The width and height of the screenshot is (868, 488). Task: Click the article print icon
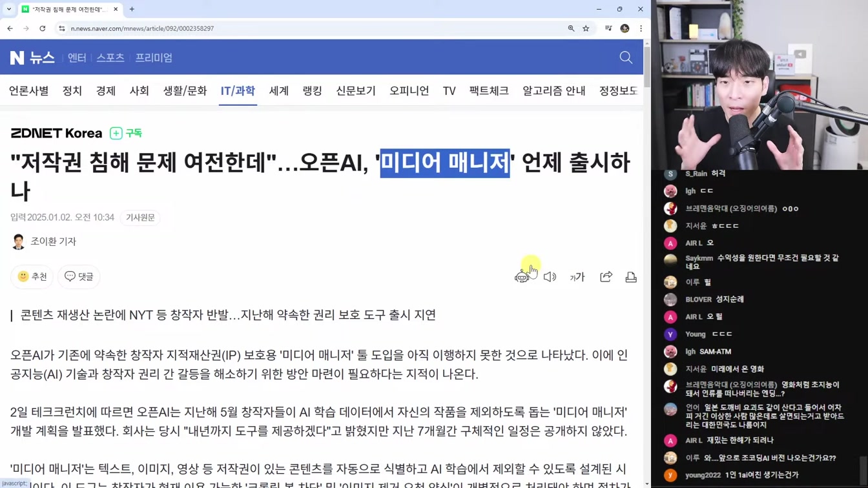[x=631, y=277]
